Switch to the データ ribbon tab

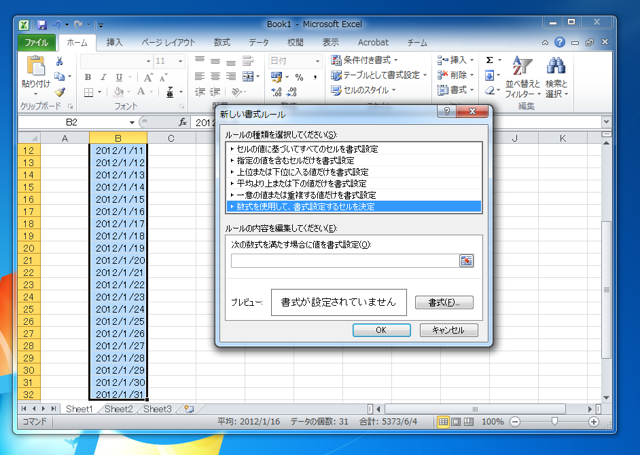coord(259,42)
